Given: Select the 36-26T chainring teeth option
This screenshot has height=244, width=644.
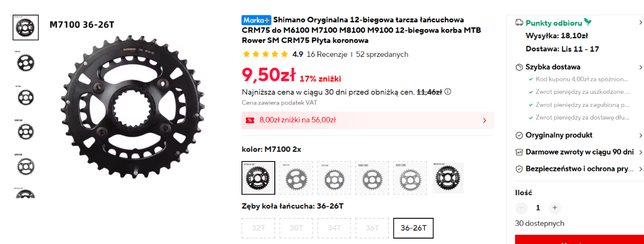Looking at the screenshot, I should (413, 228).
